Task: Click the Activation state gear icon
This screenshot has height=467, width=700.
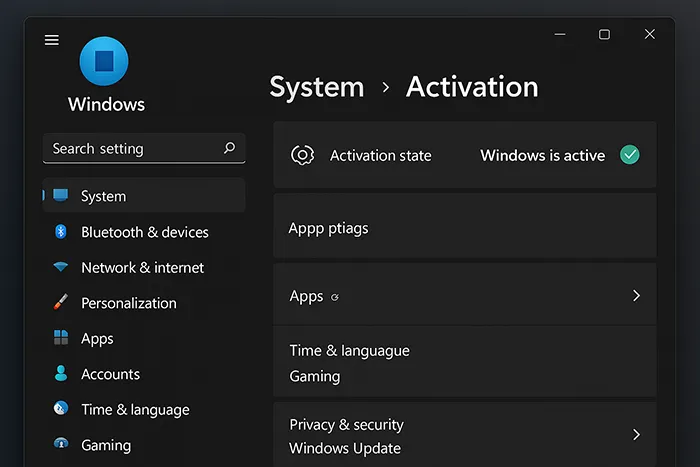Action: pyautogui.click(x=302, y=155)
